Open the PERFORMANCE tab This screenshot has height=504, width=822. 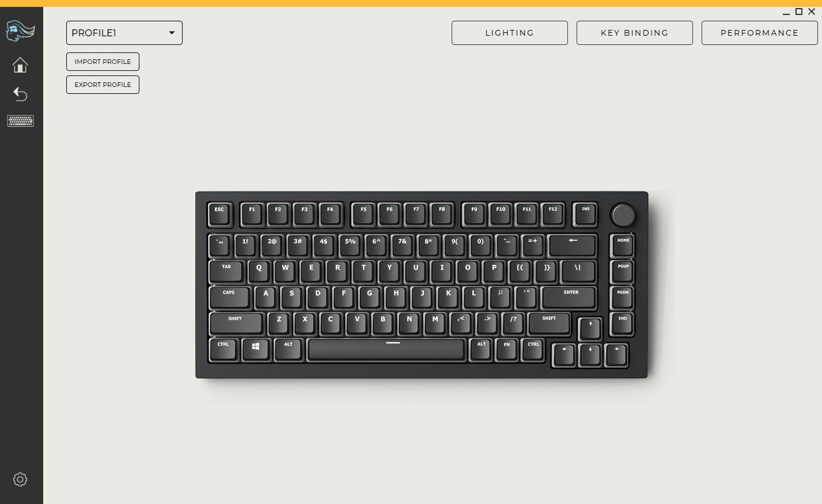pos(760,33)
